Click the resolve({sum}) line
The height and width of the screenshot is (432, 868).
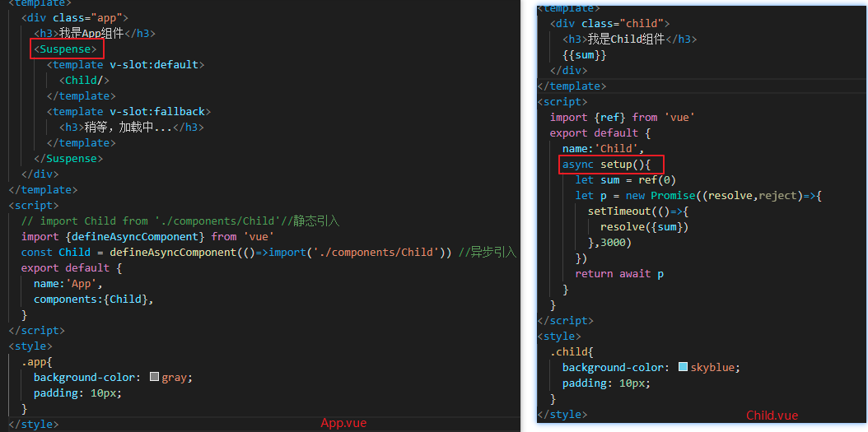click(644, 227)
